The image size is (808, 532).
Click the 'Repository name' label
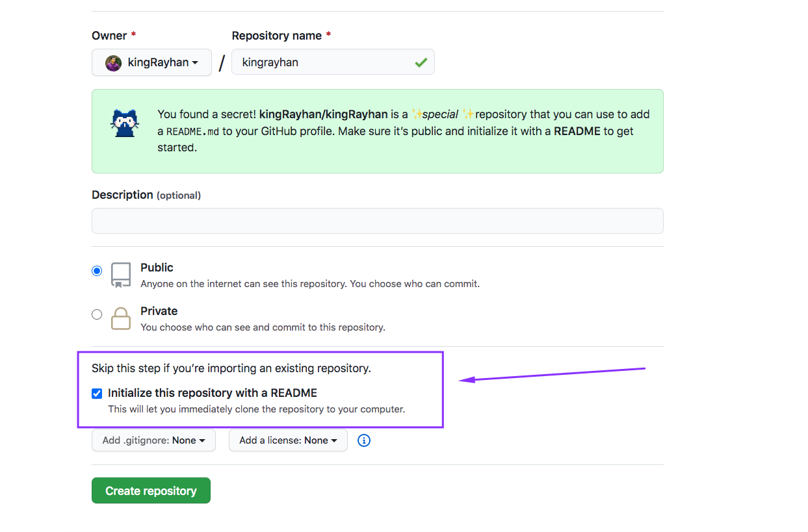tap(281, 36)
